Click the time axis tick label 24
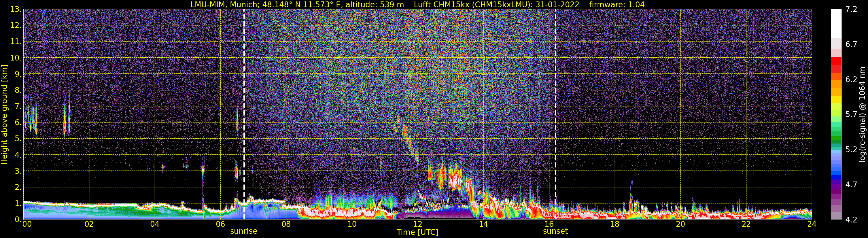 pyautogui.click(x=812, y=224)
